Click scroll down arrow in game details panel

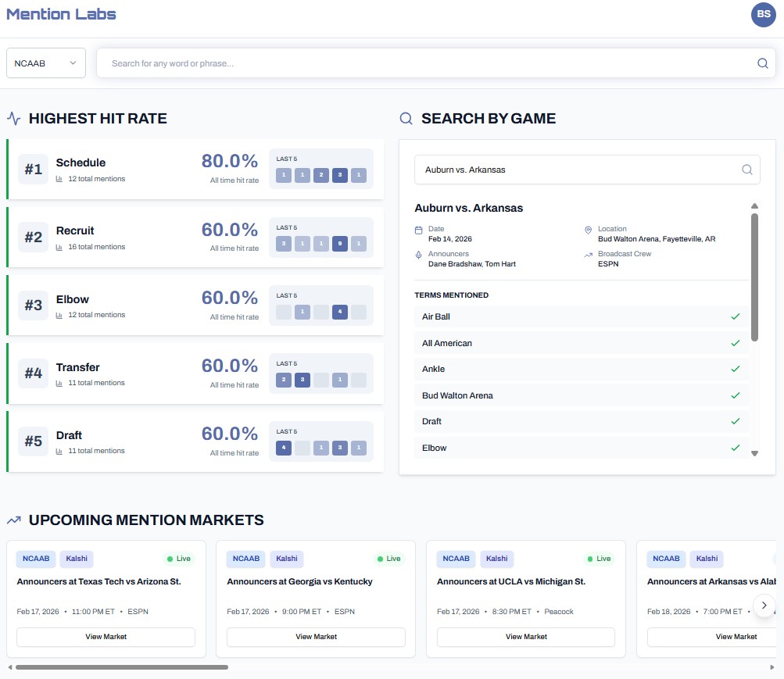pos(754,454)
